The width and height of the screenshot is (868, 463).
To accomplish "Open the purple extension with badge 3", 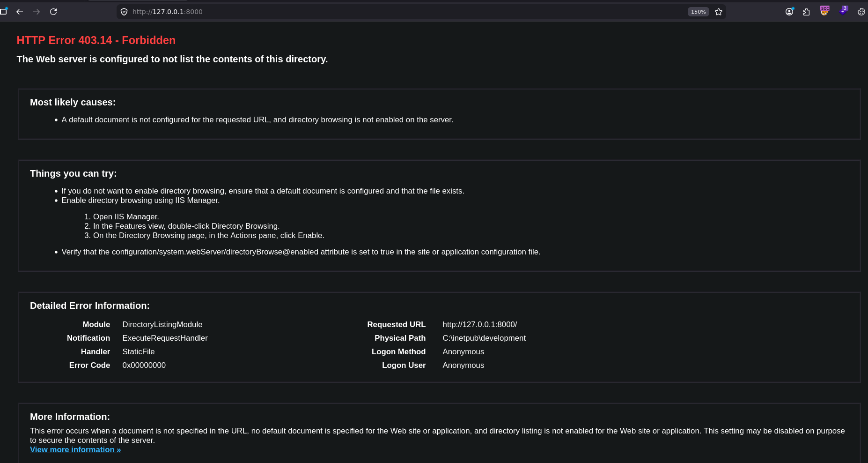I will [x=843, y=11].
